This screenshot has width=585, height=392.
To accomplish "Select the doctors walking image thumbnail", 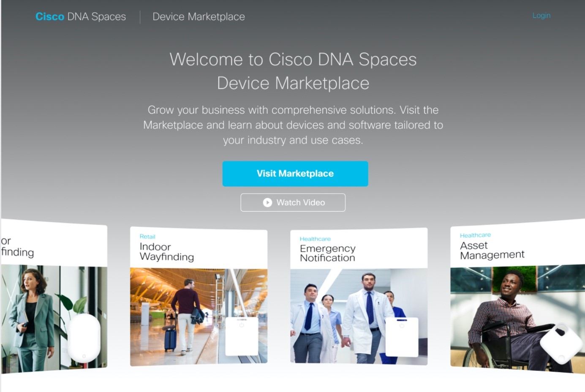I will (359, 317).
